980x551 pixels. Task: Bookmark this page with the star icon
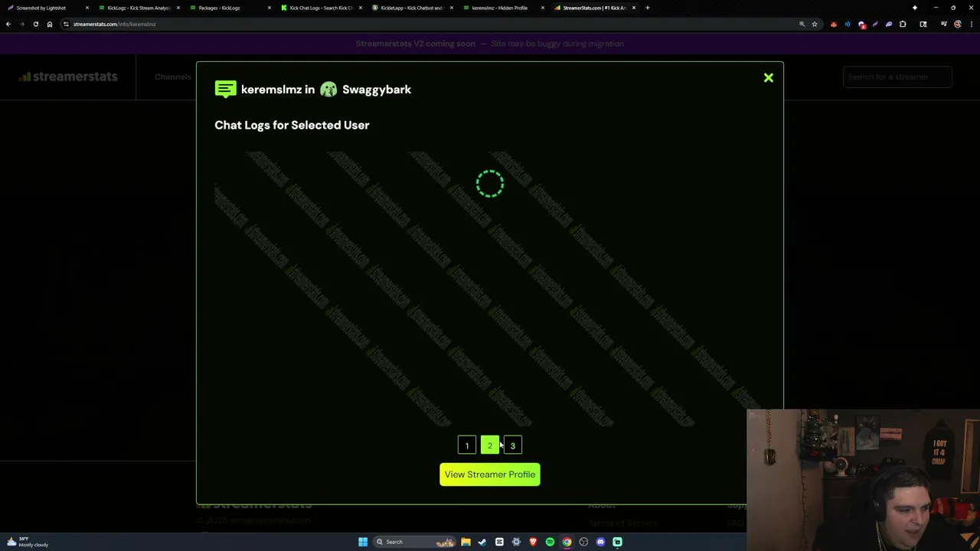click(x=815, y=24)
